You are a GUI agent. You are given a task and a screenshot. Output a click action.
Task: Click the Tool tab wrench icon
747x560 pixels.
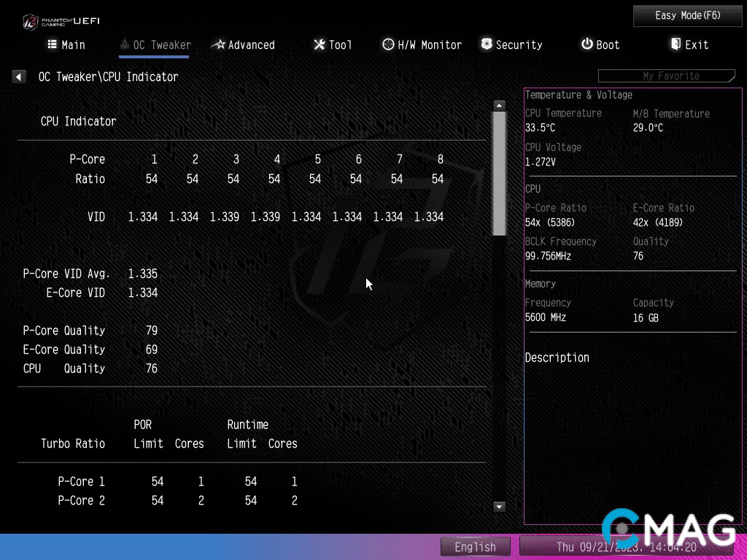320,44
